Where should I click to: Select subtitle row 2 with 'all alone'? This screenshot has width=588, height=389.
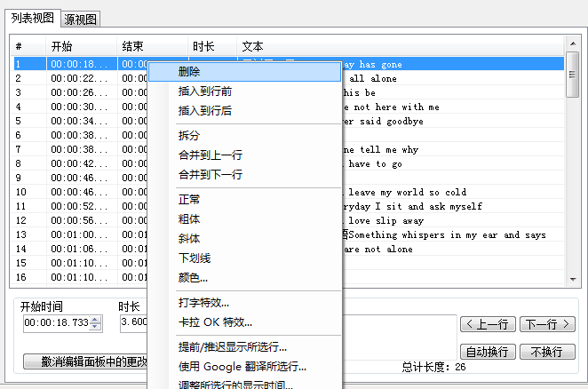tap(288, 78)
